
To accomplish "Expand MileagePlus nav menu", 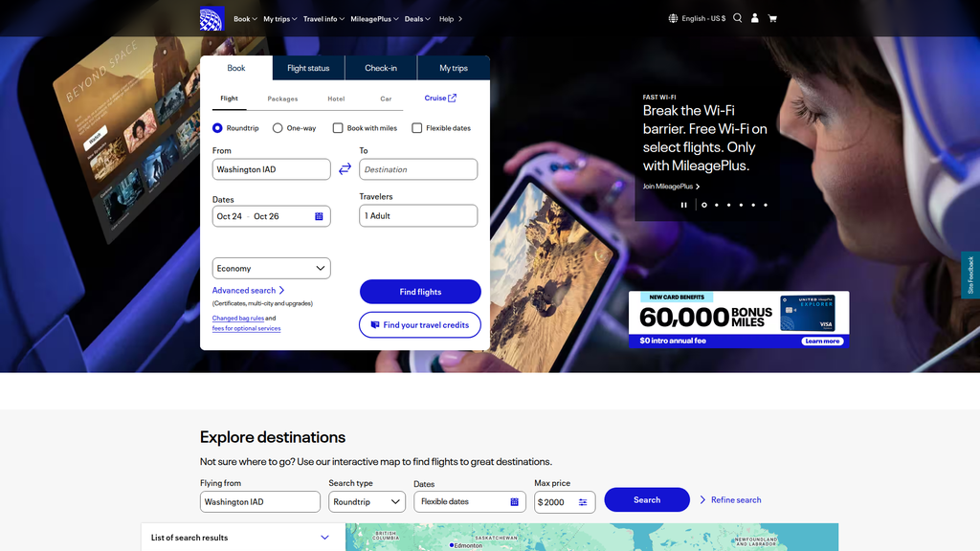I will (374, 19).
